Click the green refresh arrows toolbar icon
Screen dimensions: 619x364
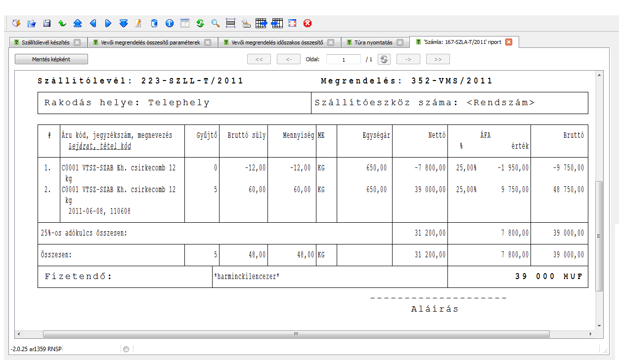coord(200,23)
